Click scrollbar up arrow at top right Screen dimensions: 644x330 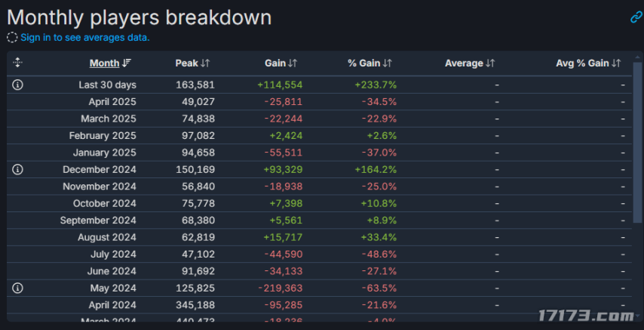point(637,57)
